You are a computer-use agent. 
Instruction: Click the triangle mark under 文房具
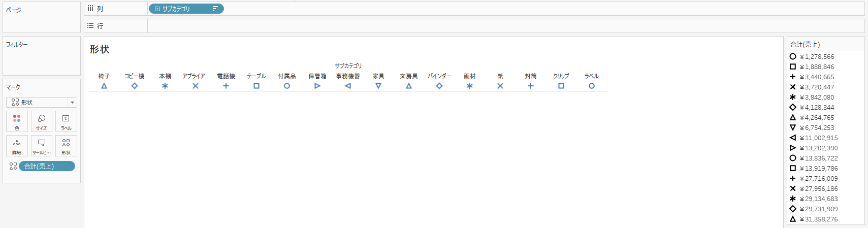[x=409, y=86]
